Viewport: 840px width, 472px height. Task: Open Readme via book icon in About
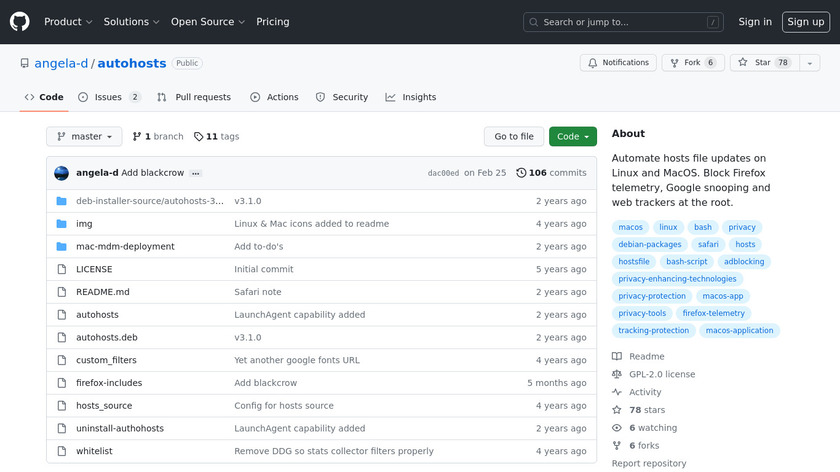pyautogui.click(x=617, y=357)
